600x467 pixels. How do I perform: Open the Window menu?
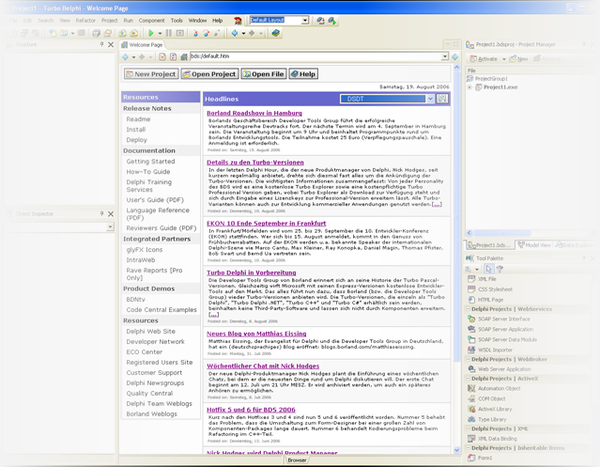pyautogui.click(x=197, y=20)
